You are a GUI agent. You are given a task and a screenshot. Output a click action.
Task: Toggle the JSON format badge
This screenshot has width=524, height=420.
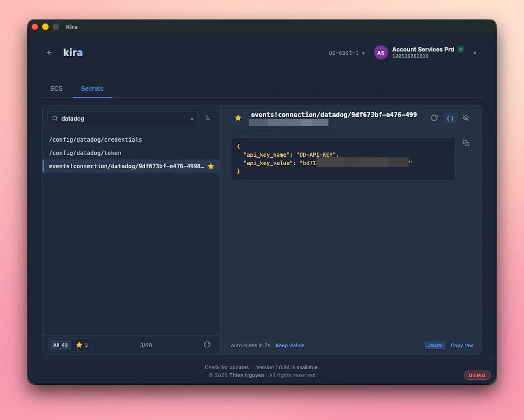[435, 346]
